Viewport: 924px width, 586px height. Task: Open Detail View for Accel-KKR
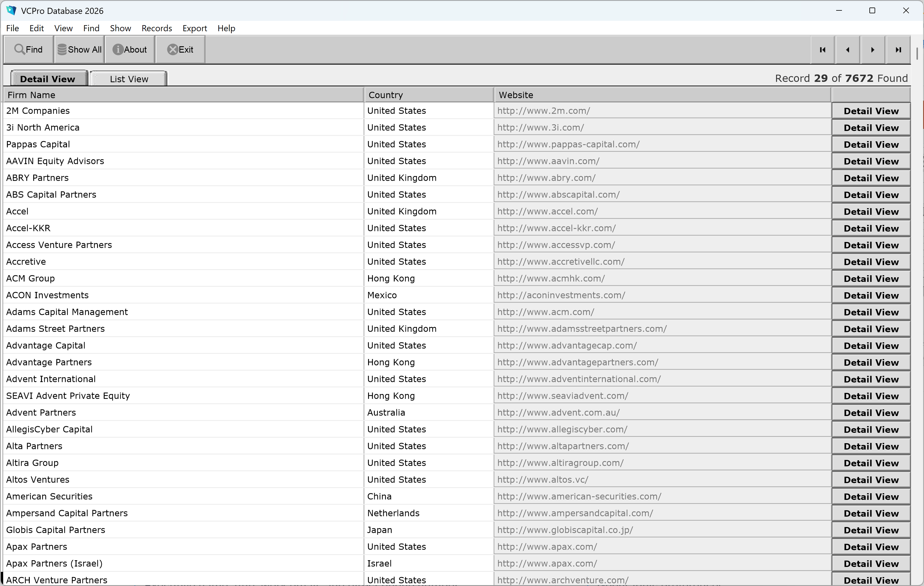click(x=871, y=228)
